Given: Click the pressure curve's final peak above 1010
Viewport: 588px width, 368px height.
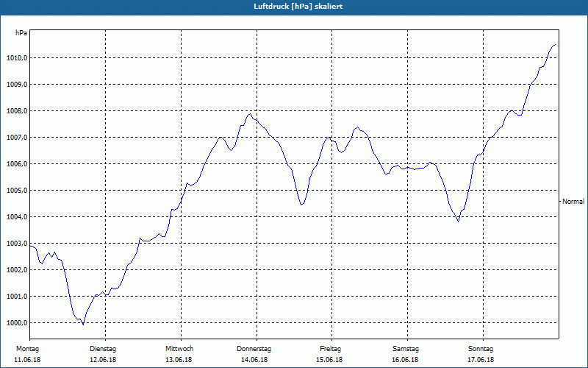Looking at the screenshot, I should click(x=555, y=44).
